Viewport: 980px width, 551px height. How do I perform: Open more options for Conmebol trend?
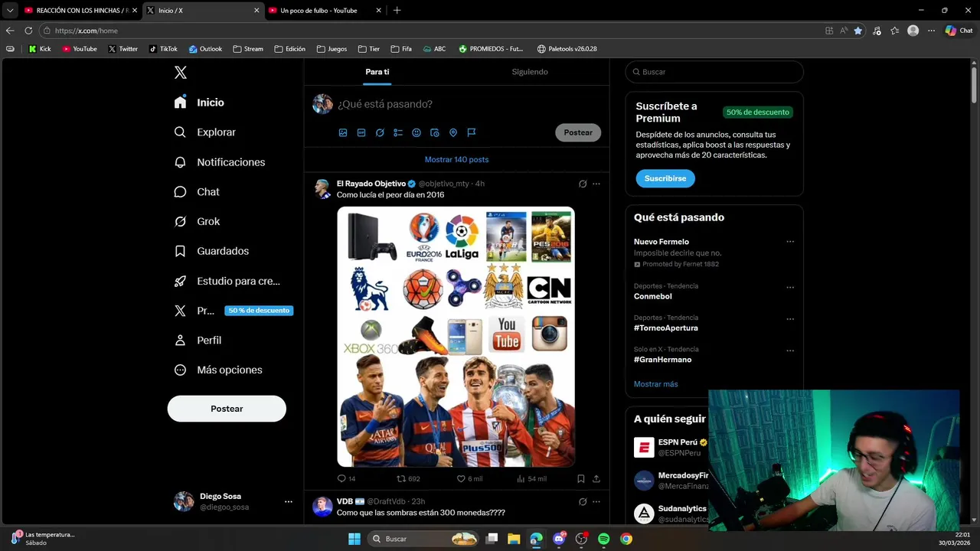[x=790, y=288]
